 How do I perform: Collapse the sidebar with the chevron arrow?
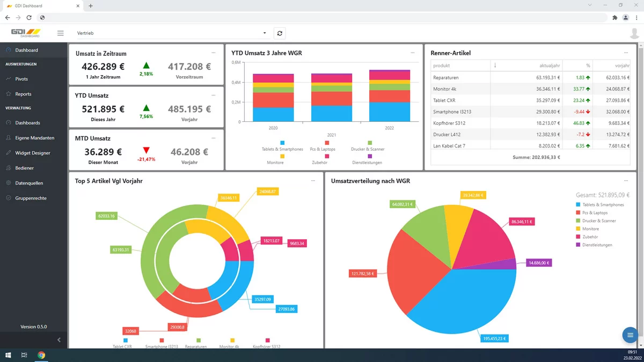[x=59, y=340]
